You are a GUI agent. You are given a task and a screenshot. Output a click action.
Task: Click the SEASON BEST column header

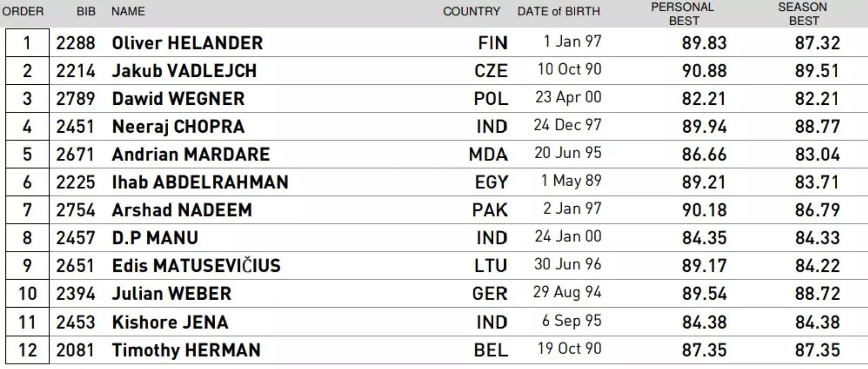[802, 14]
